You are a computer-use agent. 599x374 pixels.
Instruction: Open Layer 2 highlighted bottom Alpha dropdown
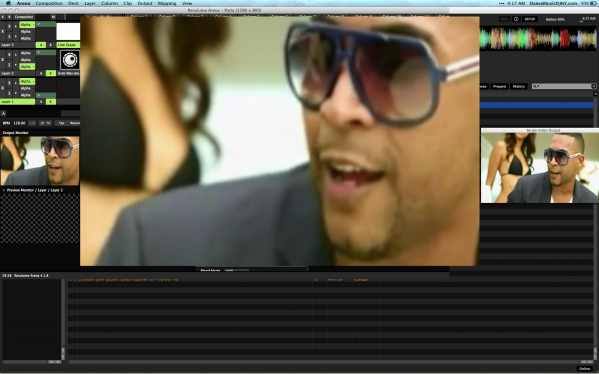27,66
